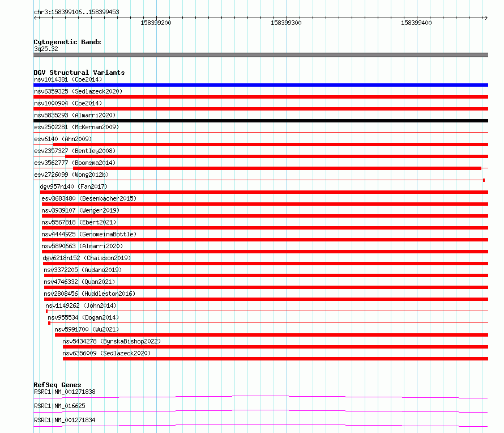
Task: Click the nsv1014381 (Coe2014) variant label
Action: tap(68, 79)
